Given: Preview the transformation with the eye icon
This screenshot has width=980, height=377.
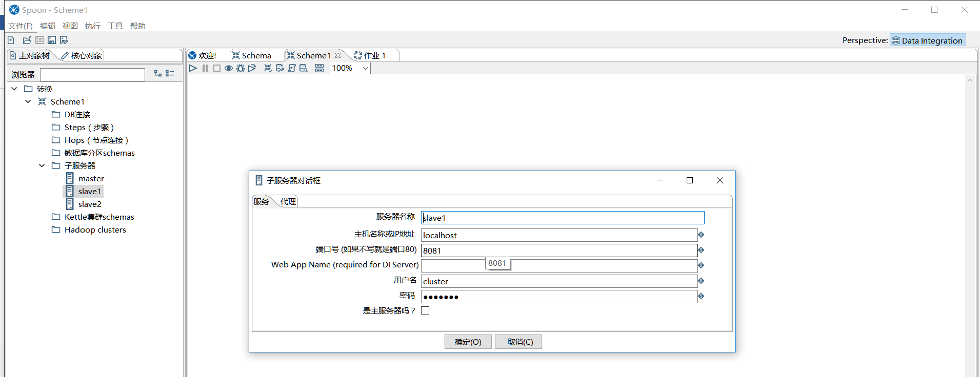Looking at the screenshot, I should coord(229,68).
